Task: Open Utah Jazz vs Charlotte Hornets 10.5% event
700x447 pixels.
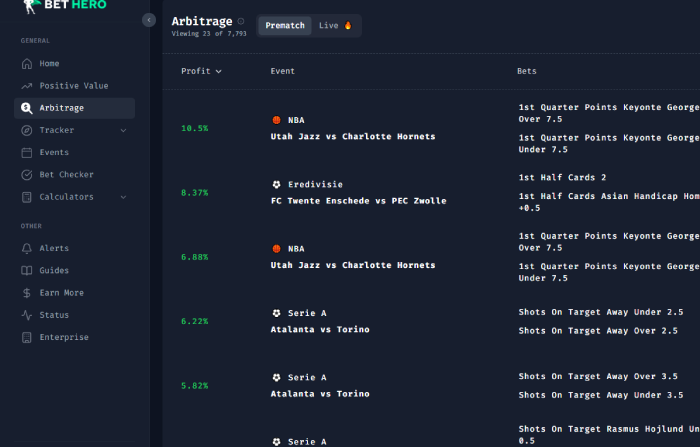Action: [x=353, y=137]
